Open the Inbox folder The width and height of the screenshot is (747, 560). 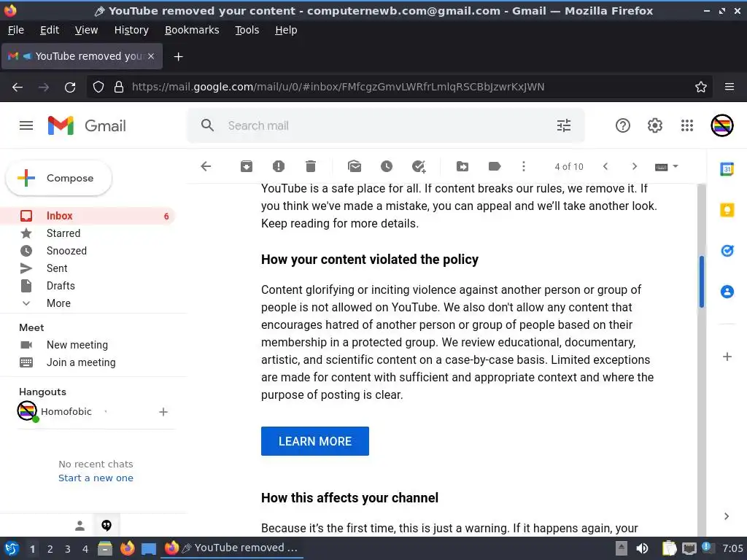tap(88, 216)
